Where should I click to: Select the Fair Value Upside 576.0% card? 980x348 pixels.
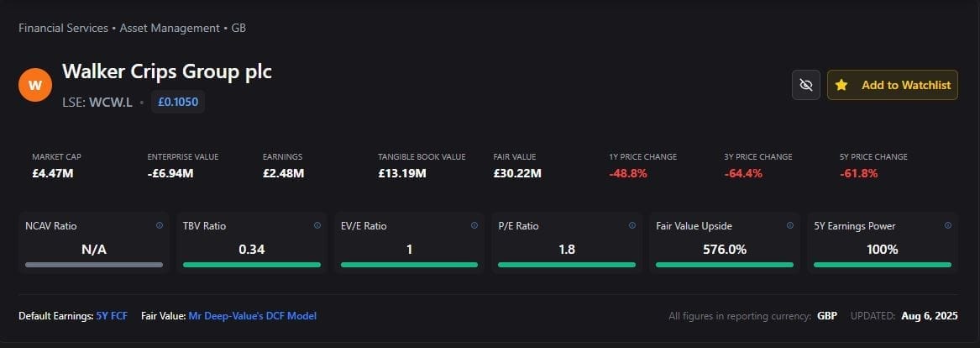(x=725, y=243)
